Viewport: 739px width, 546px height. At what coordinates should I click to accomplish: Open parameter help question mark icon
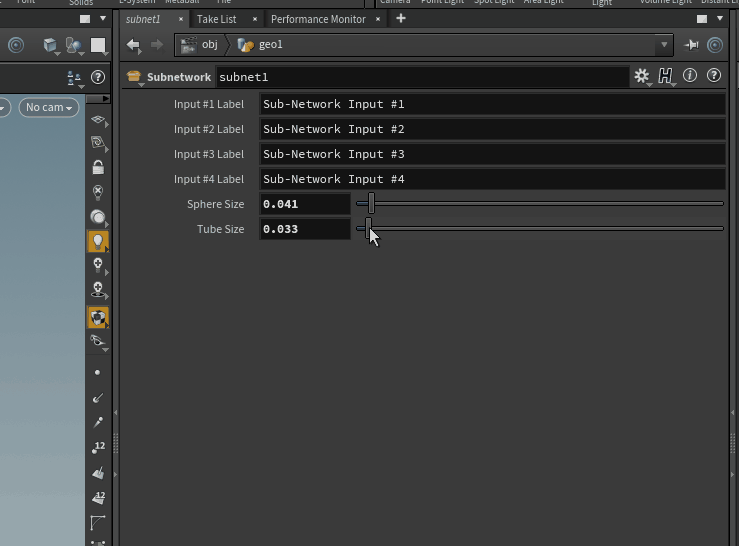point(714,76)
